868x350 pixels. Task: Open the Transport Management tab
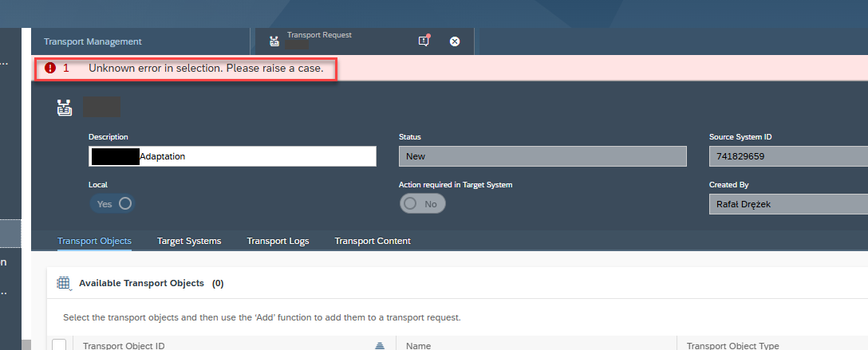[93, 41]
